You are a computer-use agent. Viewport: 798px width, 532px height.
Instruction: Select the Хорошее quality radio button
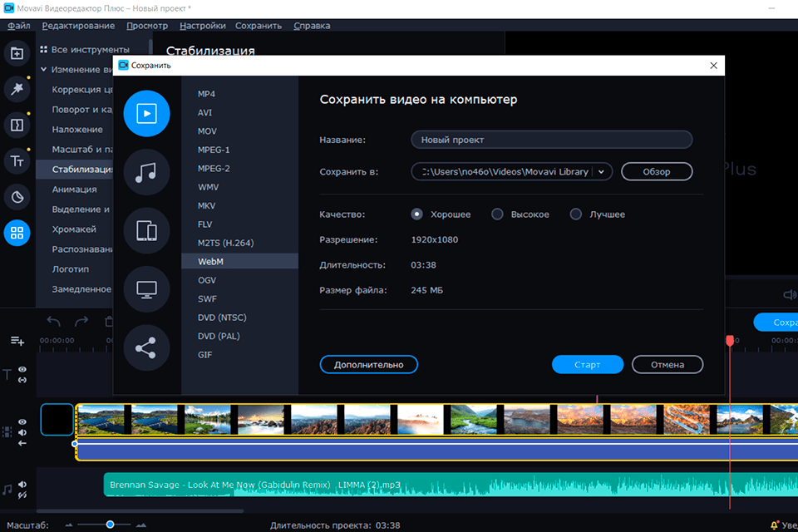coord(417,214)
